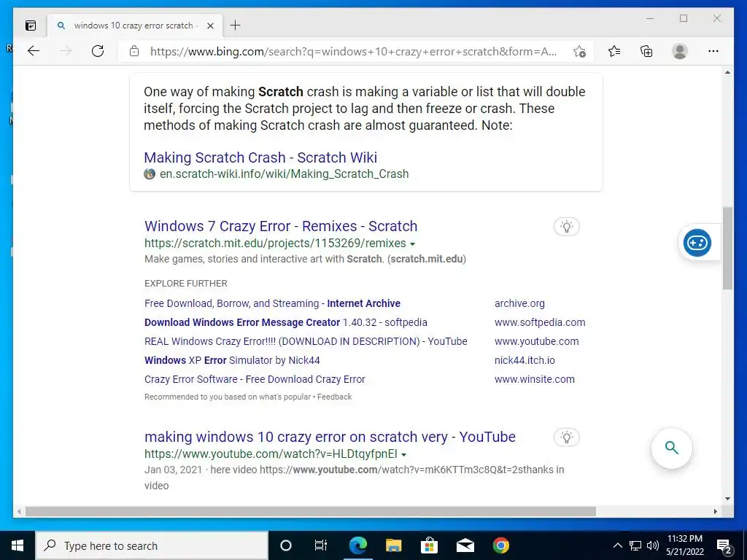Open the profile avatar icon
Image resolution: width=747 pixels, height=560 pixels.
[x=680, y=51]
